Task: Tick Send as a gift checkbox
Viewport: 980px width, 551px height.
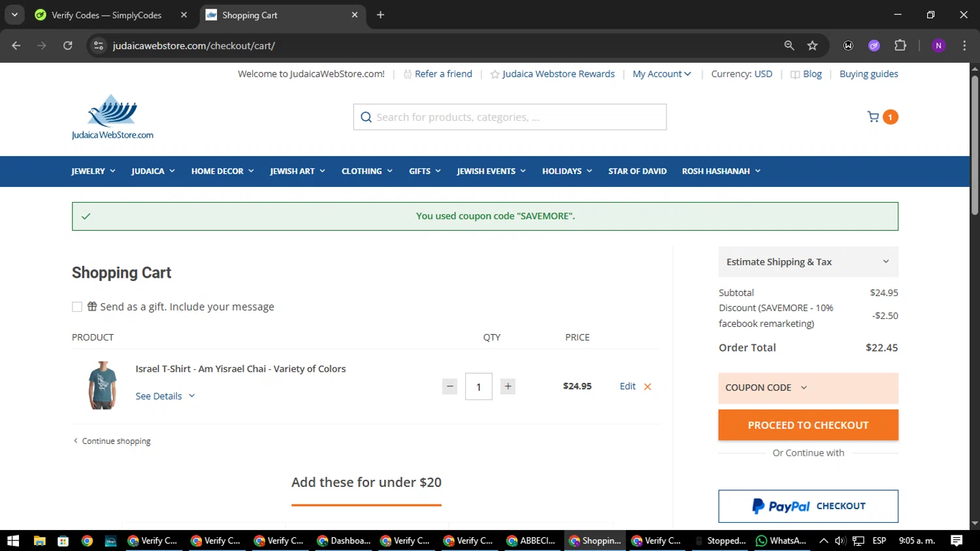Action: tap(77, 307)
